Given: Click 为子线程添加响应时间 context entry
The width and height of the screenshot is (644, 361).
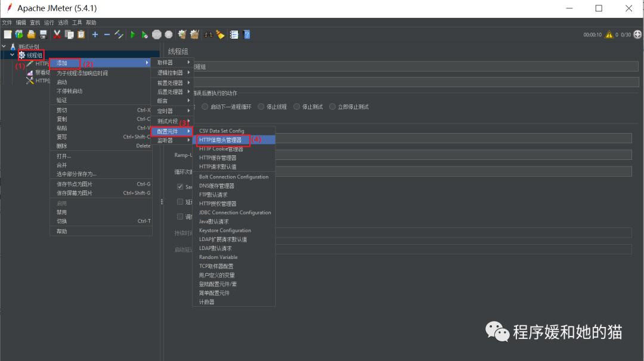Looking at the screenshot, I should pyautogui.click(x=101, y=73).
